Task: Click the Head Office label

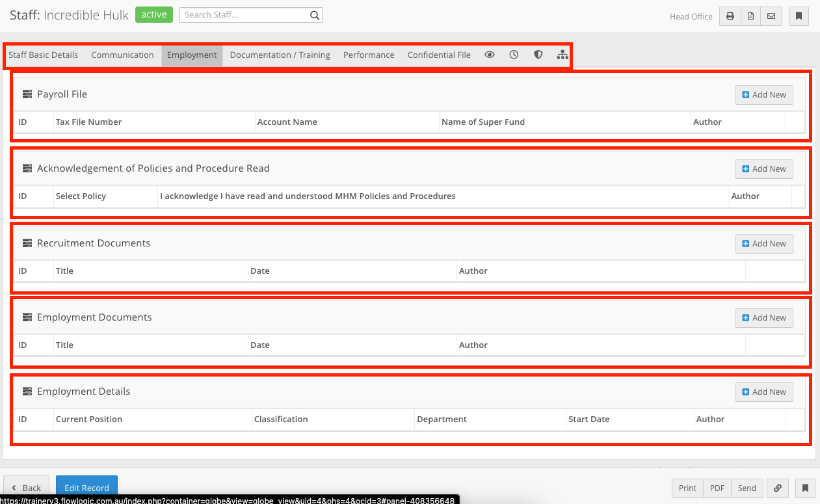Action: (691, 17)
